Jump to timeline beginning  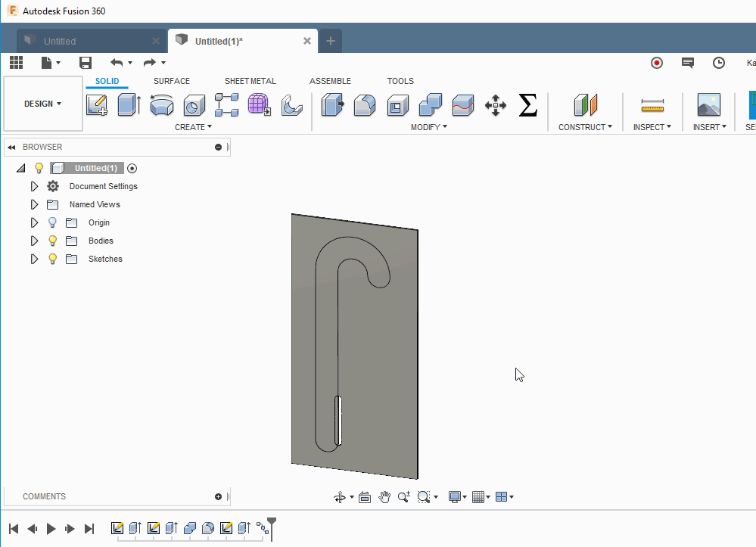[14, 529]
